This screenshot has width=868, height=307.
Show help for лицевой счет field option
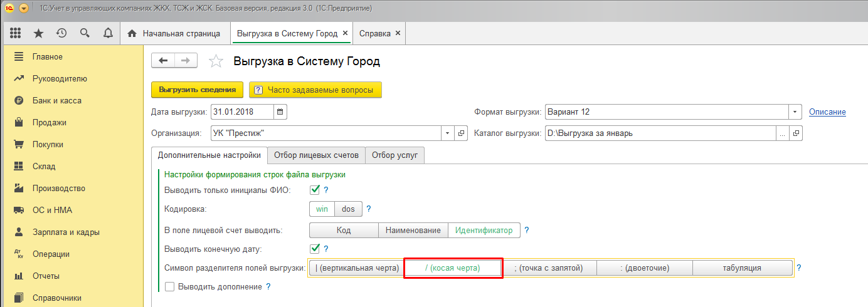point(527,230)
